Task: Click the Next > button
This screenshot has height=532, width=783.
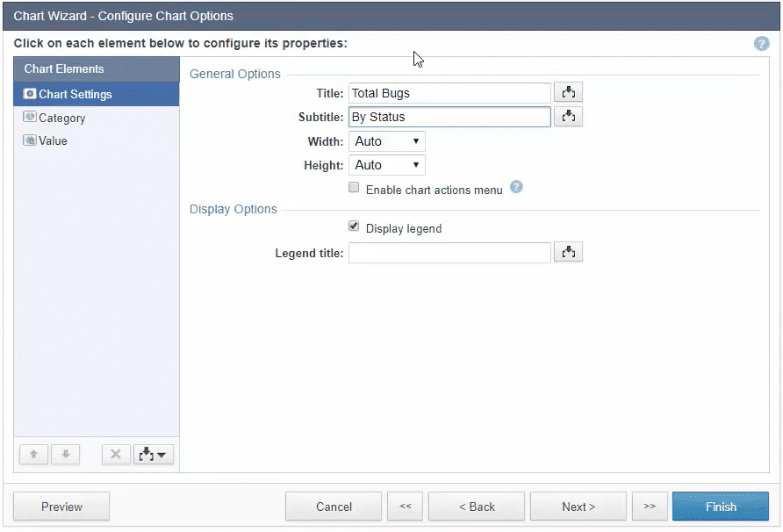Action: click(x=578, y=507)
